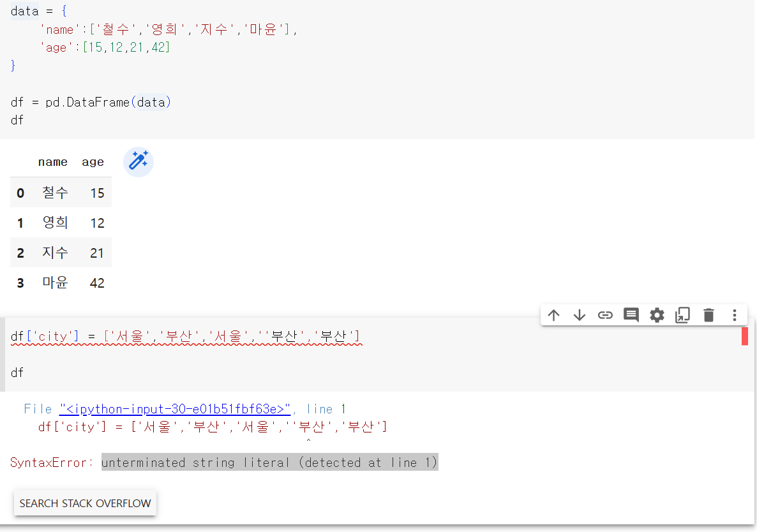Open the ipython-input-30 traceback link
Image resolution: width=757 pixels, height=532 pixels.
[x=176, y=410]
